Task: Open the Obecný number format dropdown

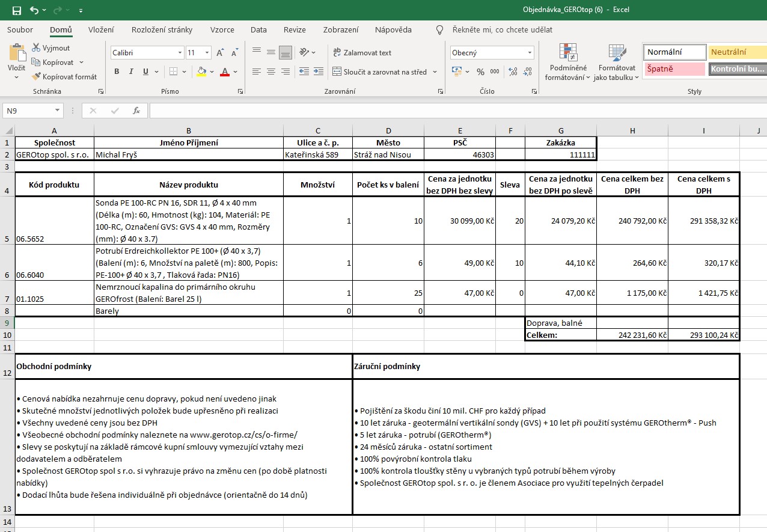Action: click(530, 53)
